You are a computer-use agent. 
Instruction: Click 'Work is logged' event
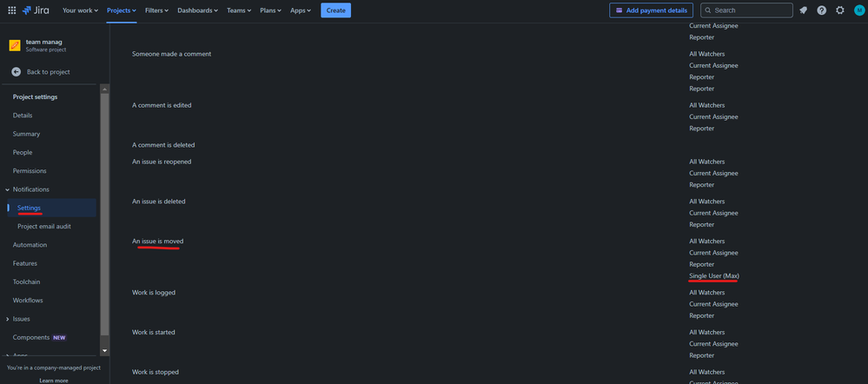point(153,292)
